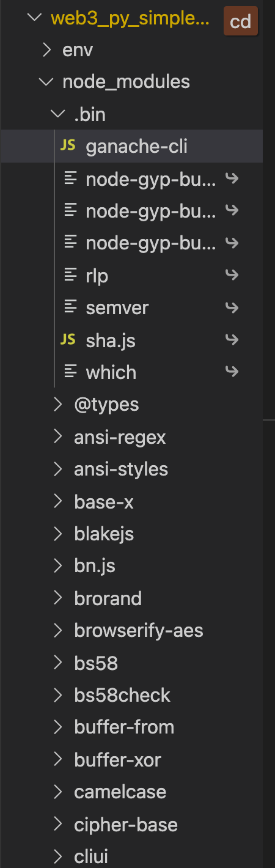275x868 pixels.
Task: Open the buffer-xor folder
Action: coord(118,760)
